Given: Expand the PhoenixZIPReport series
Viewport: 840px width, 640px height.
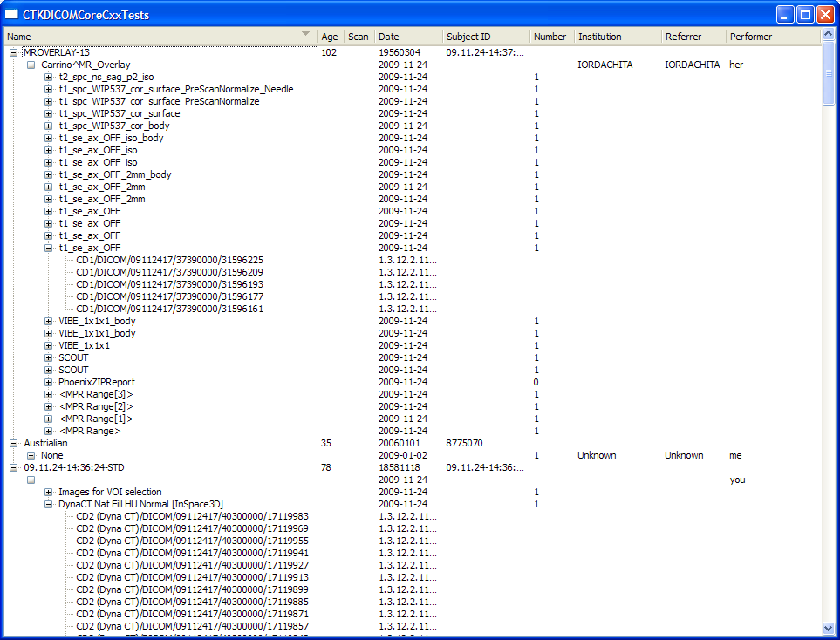Looking at the screenshot, I should [x=49, y=382].
